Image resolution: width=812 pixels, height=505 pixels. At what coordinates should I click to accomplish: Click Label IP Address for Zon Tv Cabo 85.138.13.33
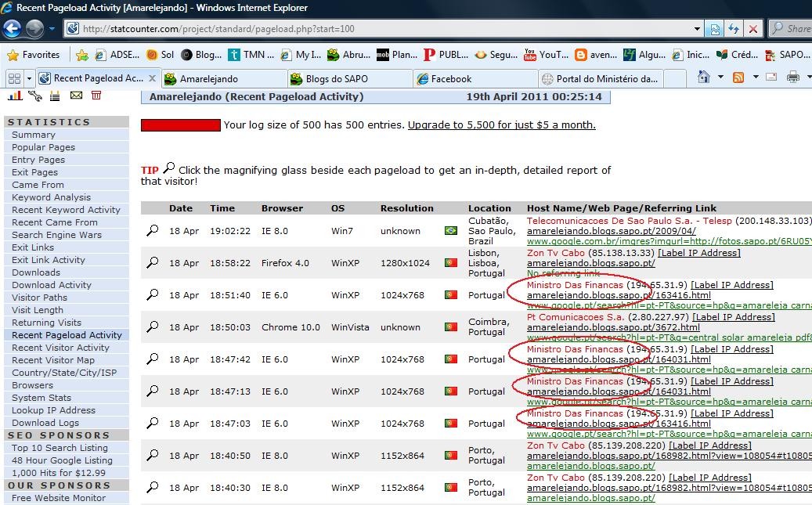pyautogui.click(x=699, y=253)
